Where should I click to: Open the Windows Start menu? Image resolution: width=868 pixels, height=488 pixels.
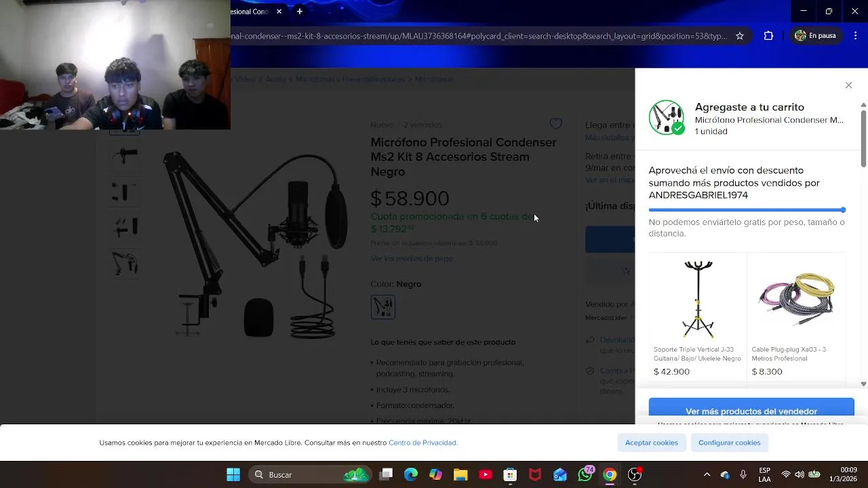[x=233, y=474]
